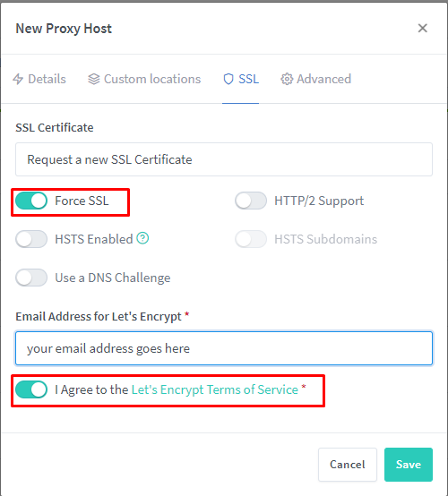Close the New Proxy Host dialog
The height and width of the screenshot is (496, 448).
coord(422,28)
